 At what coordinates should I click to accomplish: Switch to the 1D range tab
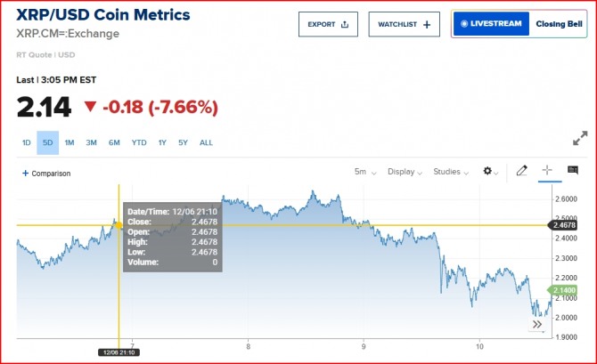[27, 142]
